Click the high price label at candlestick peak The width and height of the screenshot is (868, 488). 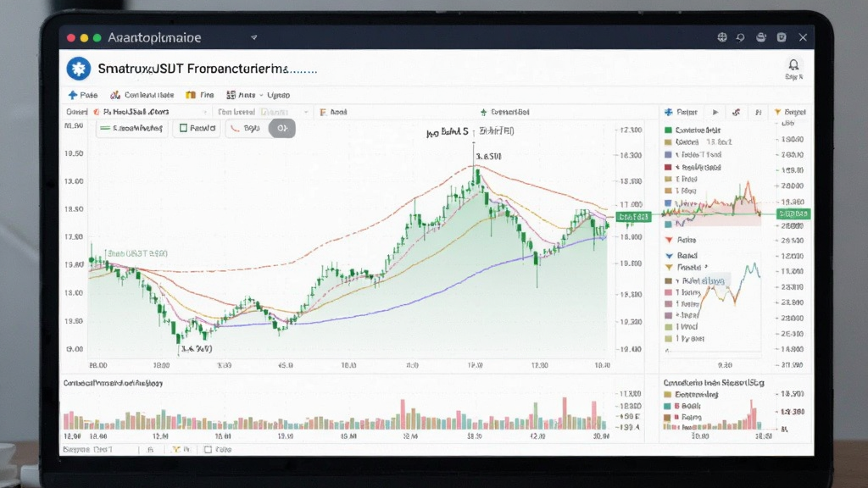488,157
